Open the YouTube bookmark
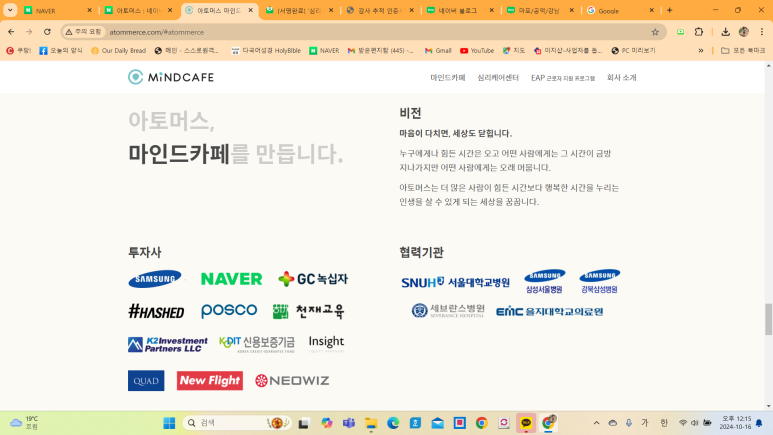This screenshot has width=773, height=435. pyautogui.click(x=477, y=50)
